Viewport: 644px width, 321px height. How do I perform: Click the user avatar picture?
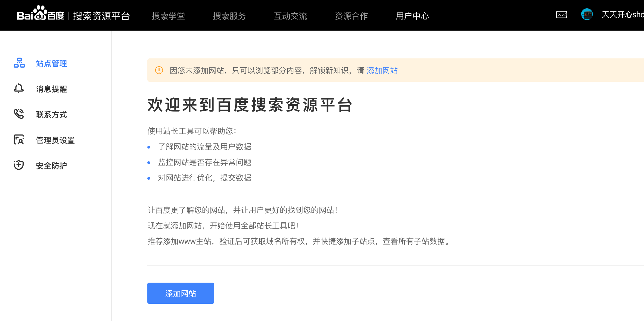(587, 14)
